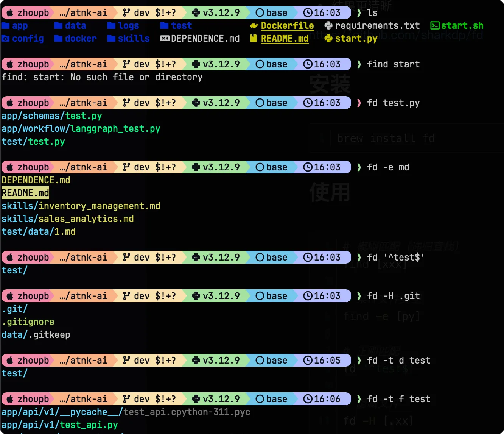
Task: Select the folder icon beside skills
Action: (x=110, y=38)
